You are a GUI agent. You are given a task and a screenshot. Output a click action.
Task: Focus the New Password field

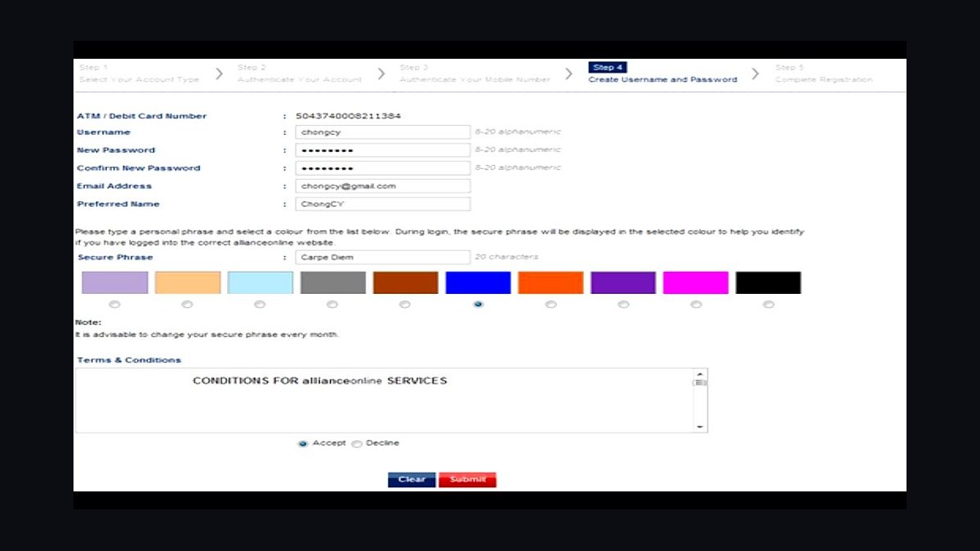pyautogui.click(x=383, y=150)
